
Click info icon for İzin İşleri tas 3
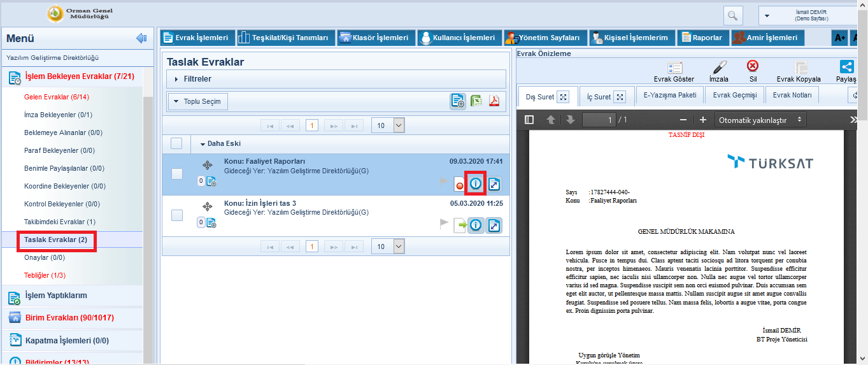[475, 225]
